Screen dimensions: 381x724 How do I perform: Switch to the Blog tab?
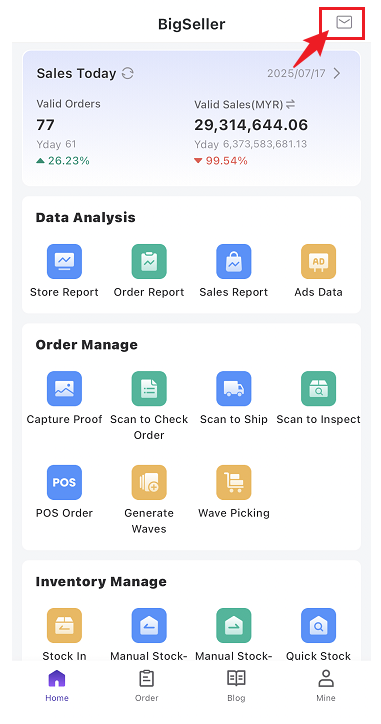[x=236, y=686]
